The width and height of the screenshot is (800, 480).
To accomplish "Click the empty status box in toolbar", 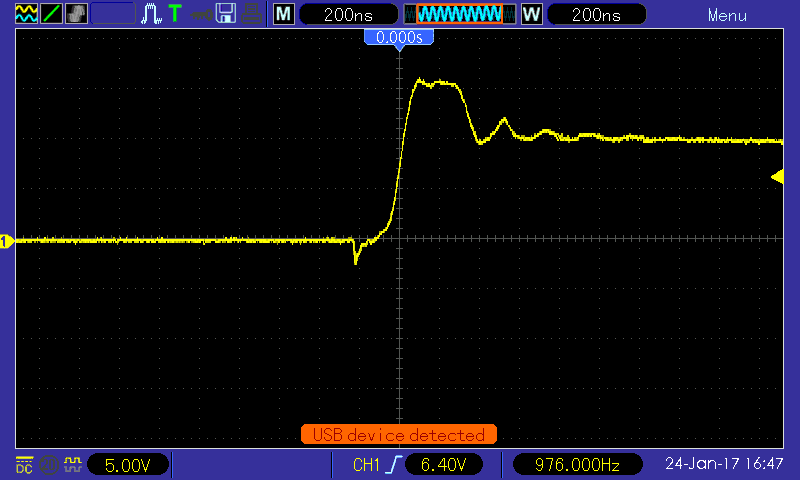I will (113, 13).
